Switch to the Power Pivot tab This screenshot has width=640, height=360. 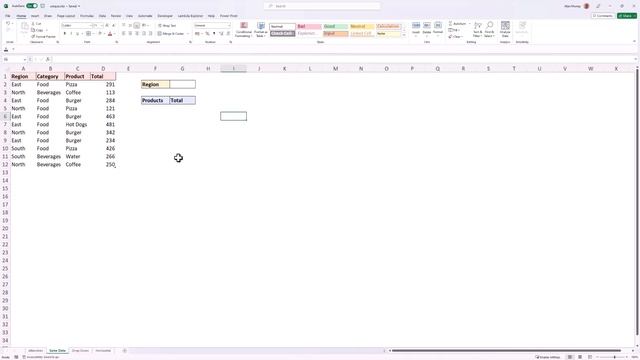pyautogui.click(x=229, y=16)
